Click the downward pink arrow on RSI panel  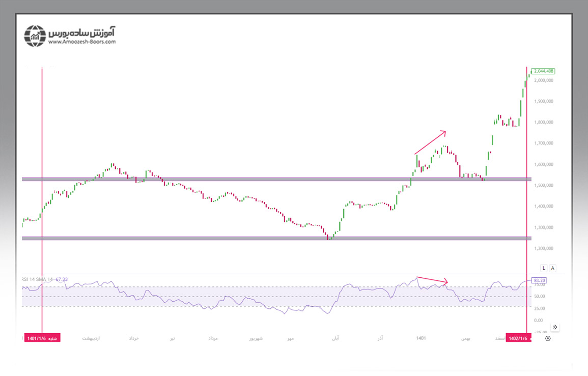[x=432, y=280]
